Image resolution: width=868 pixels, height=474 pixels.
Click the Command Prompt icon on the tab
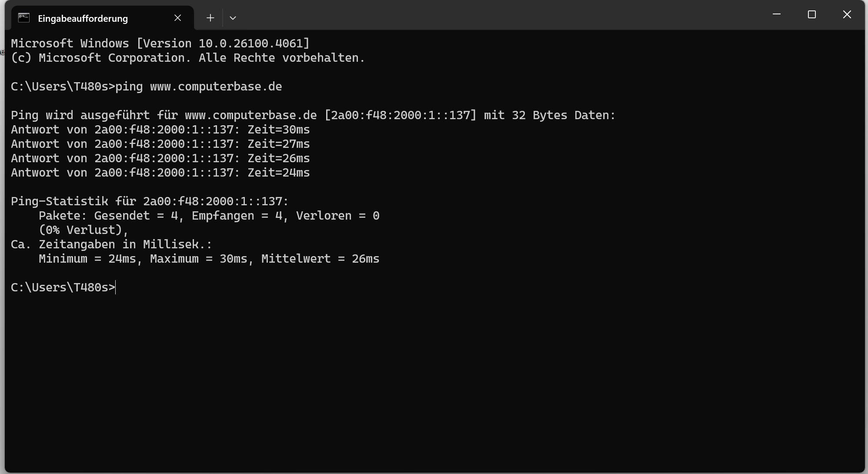click(x=24, y=17)
